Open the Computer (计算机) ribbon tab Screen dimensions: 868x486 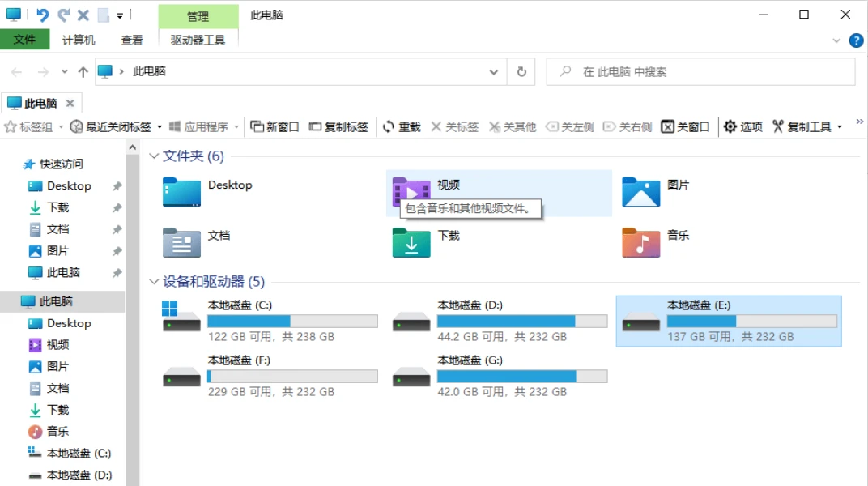(x=79, y=40)
